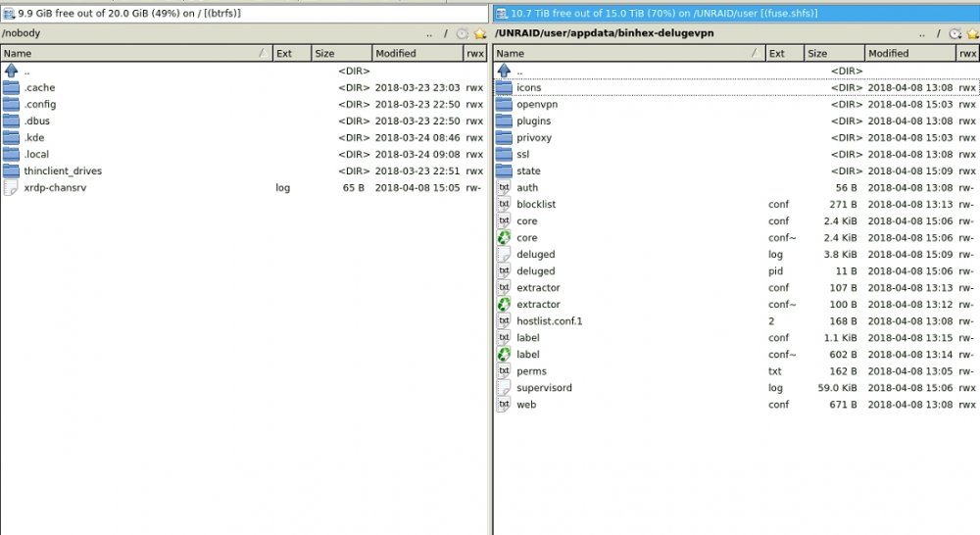Click the favorites star in left panel header
Image resolution: width=980 pixels, height=535 pixels.
pyautogui.click(x=479, y=33)
